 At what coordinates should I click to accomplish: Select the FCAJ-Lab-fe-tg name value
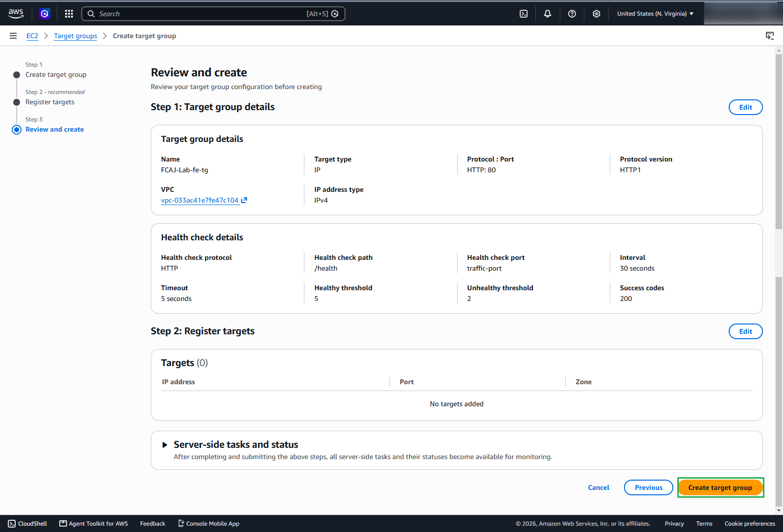[184, 170]
